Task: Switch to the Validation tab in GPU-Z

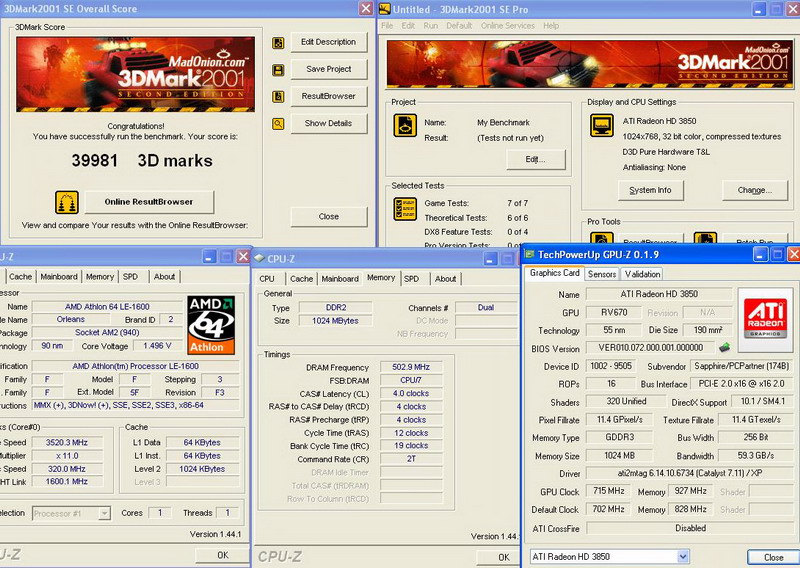Action: 642,274
